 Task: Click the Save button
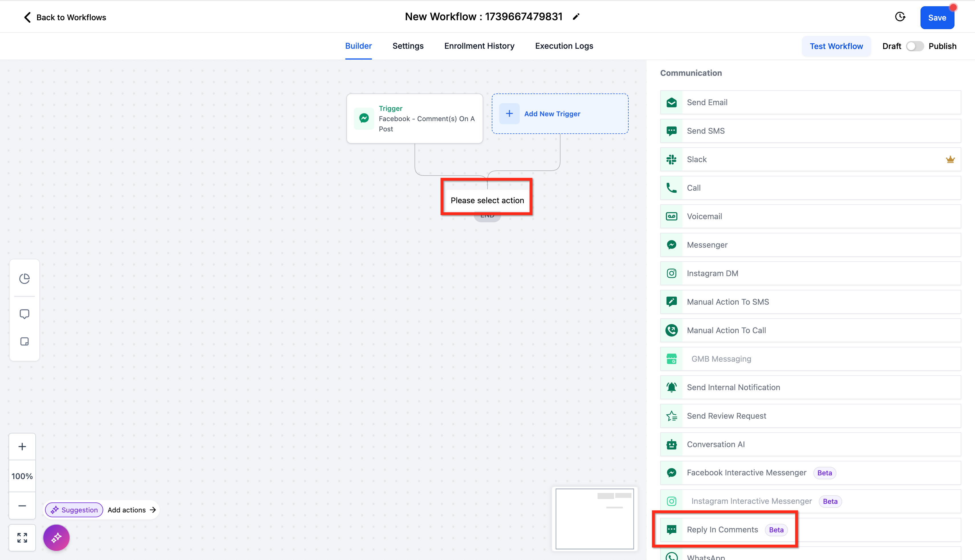937,18
